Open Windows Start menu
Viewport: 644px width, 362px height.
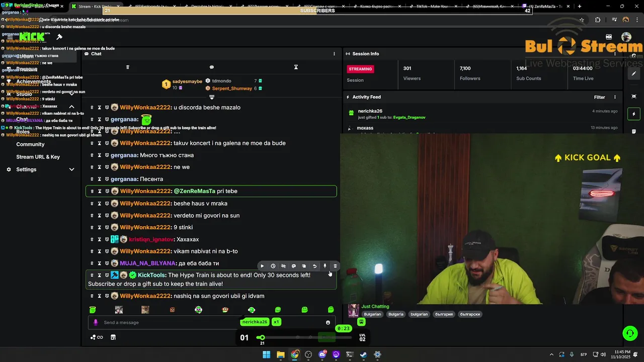tap(267, 354)
